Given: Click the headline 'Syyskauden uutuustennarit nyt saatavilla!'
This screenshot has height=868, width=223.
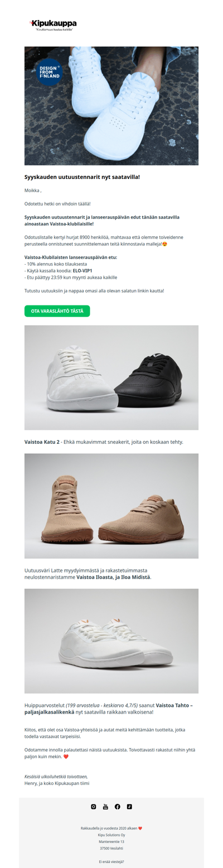Looking at the screenshot, I should coord(82,177).
